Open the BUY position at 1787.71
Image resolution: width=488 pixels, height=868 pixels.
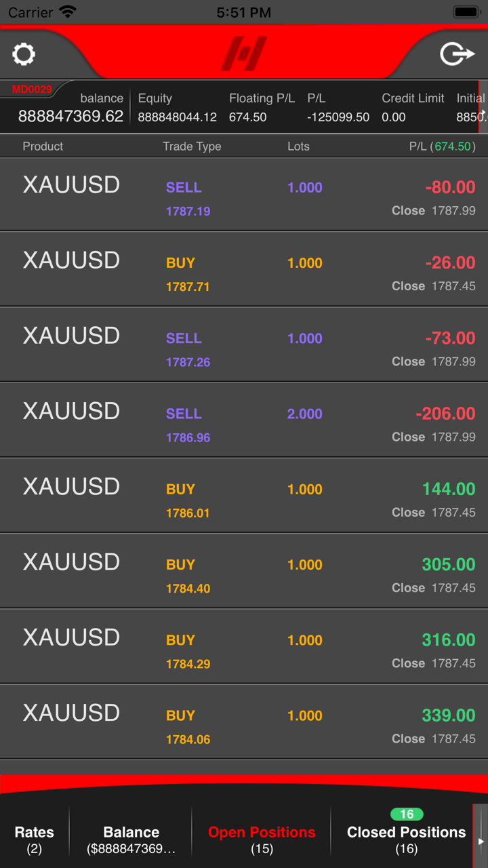tap(244, 270)
